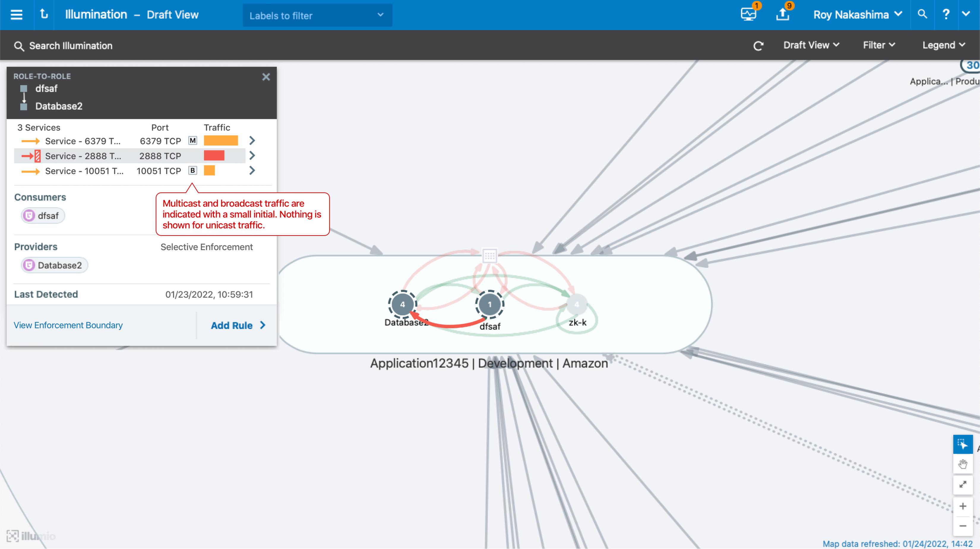
Task: Expand the Service 6379 TCP row chevron
Action: [252, 141]
